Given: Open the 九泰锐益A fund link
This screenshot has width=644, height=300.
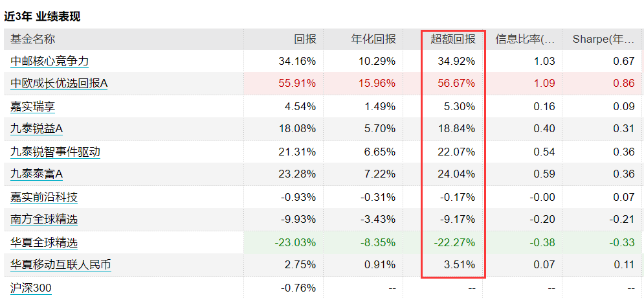Looking at the screenshot, I should 36,129.
